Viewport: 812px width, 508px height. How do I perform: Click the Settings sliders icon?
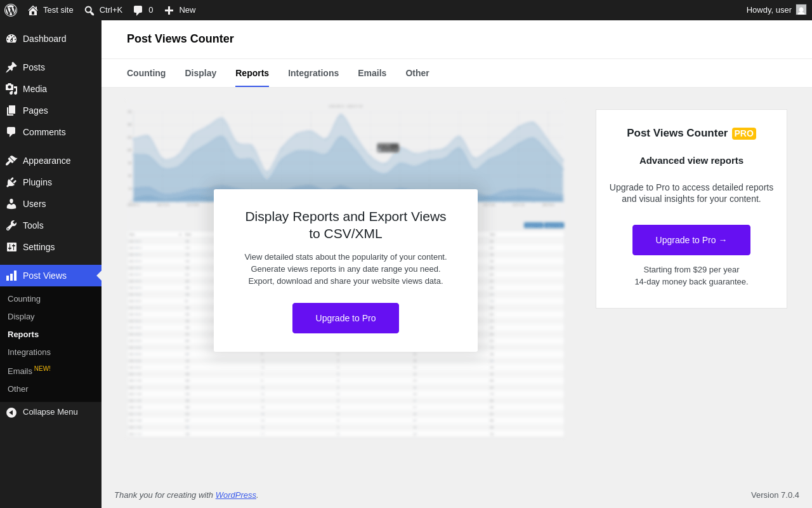coord(11,247)
